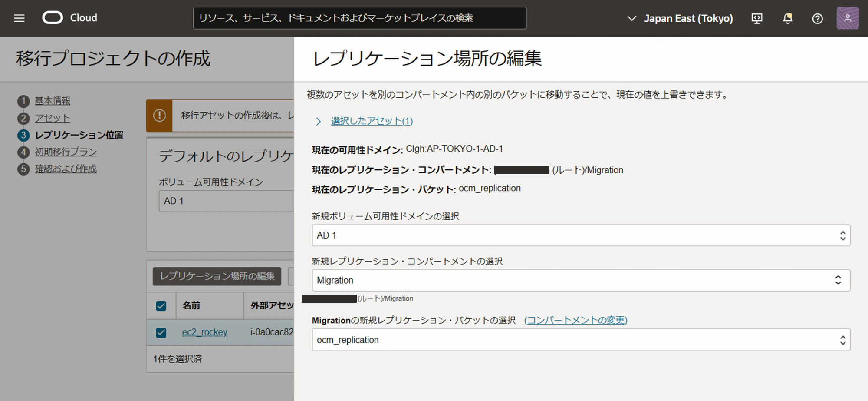Open the notifications bell
868x401 pixels.
tap(788, 18)
